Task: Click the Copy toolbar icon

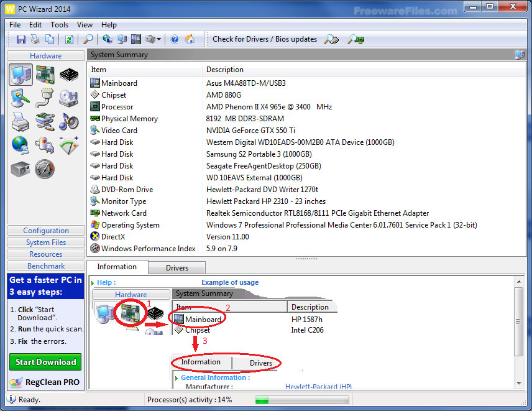Action: (50, 39)
